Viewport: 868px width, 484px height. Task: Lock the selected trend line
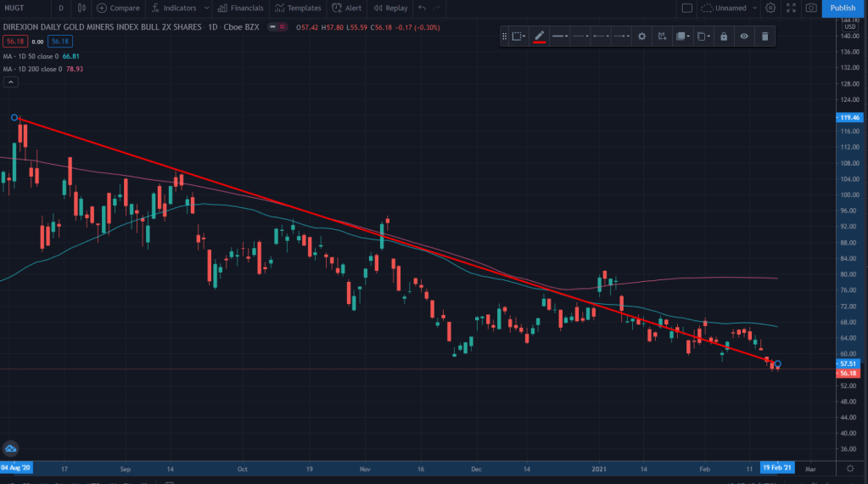pyautogui.click(x=723, y=37)
